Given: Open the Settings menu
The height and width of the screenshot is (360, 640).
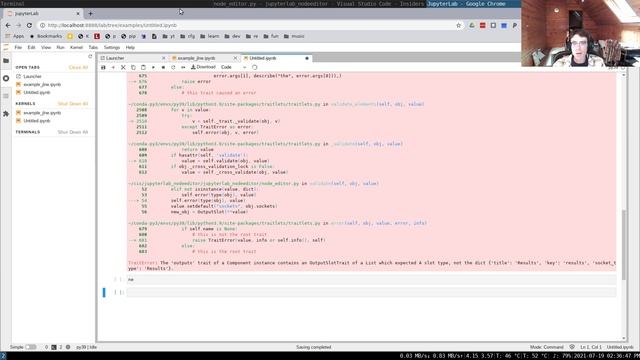Looking at the screenshot, I should pos(111,47).
